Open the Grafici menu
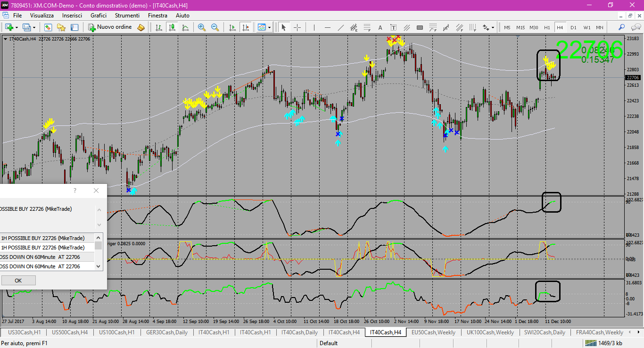 (x=99, y=16)
